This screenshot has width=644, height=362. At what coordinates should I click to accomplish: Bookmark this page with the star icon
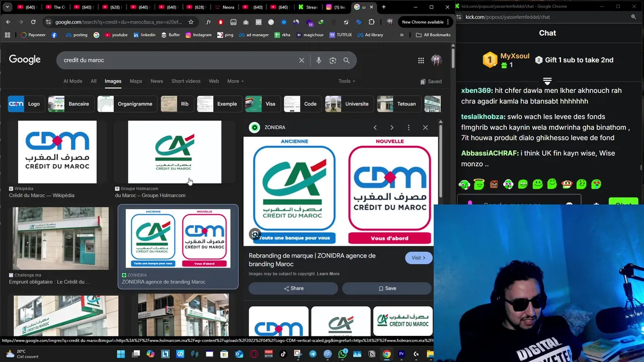click(x=191, y=22)
